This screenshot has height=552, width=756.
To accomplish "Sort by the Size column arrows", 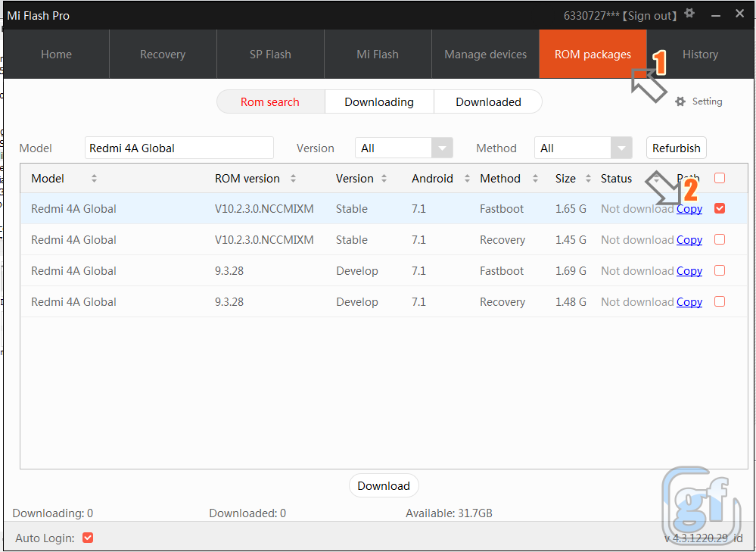I will (x=588, y=179).
